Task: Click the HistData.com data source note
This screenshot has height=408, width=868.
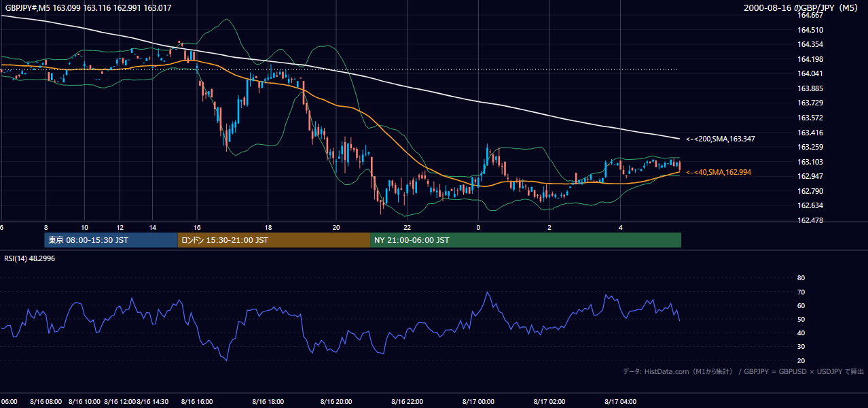Action: pyautogui.click(x=743, y=371)
